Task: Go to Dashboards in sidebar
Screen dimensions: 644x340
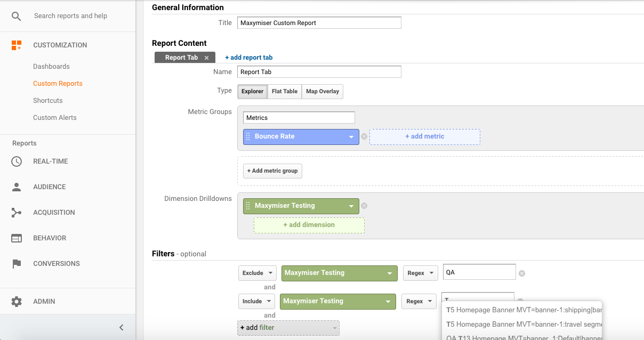Action: (x=51, y=67)
